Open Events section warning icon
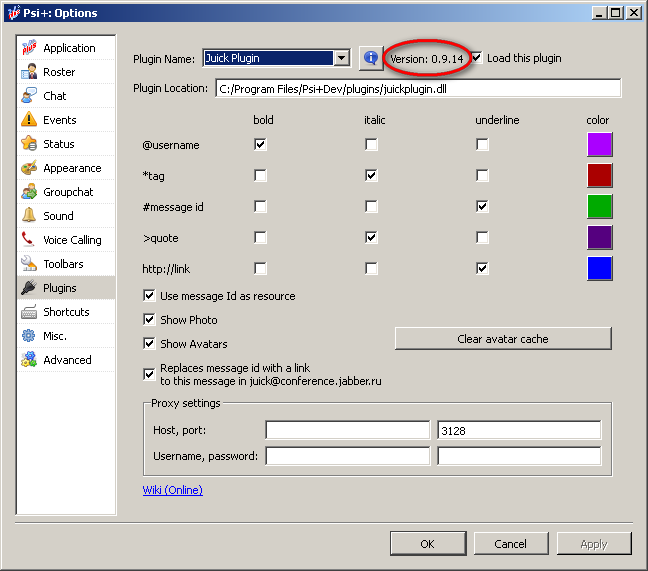The width and height of the screenshot is (648, 571). pyautogui.click(x=29, y=120)
